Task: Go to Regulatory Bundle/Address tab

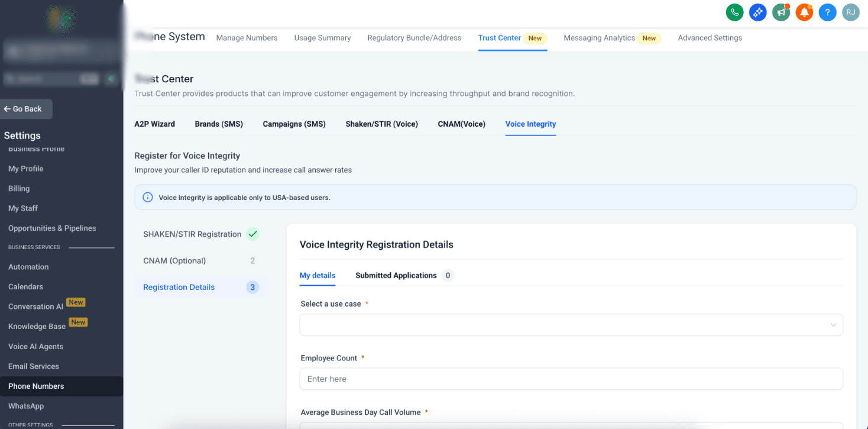Action: coord(414,38)
